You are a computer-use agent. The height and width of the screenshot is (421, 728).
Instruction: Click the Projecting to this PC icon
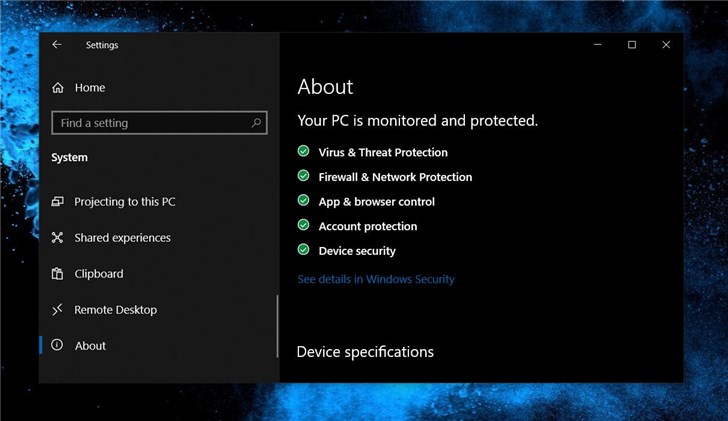point(57,202)
